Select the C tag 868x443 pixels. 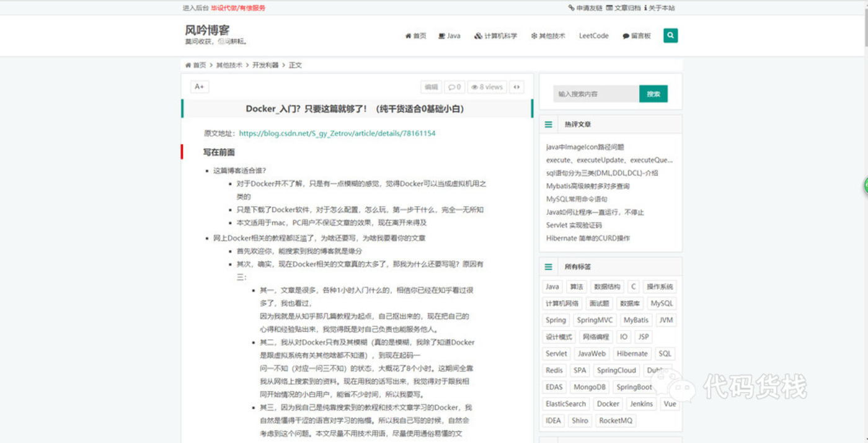pyautogui.click(x=633, y=287)
